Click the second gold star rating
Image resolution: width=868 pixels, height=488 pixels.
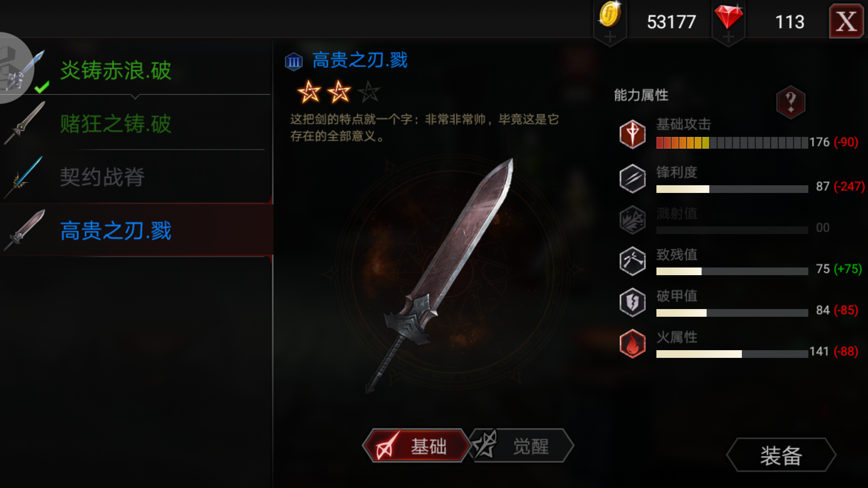339,92
